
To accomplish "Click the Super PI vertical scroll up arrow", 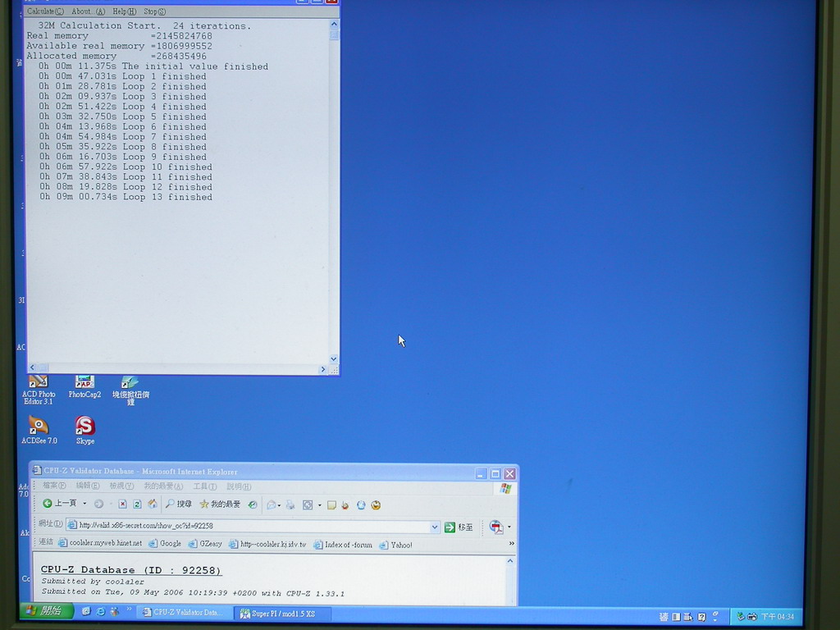I will (334, 24).
